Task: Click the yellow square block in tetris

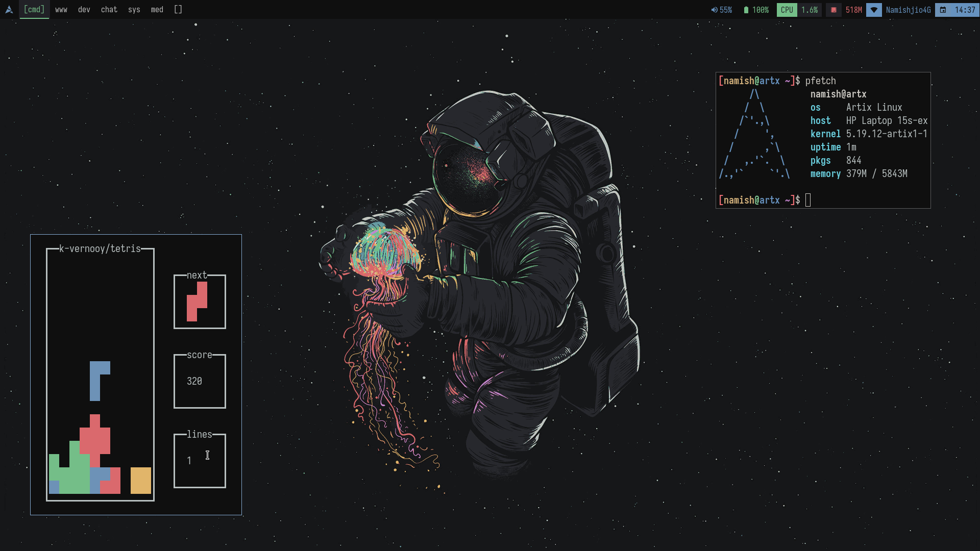Action: [x=140, y=480]
